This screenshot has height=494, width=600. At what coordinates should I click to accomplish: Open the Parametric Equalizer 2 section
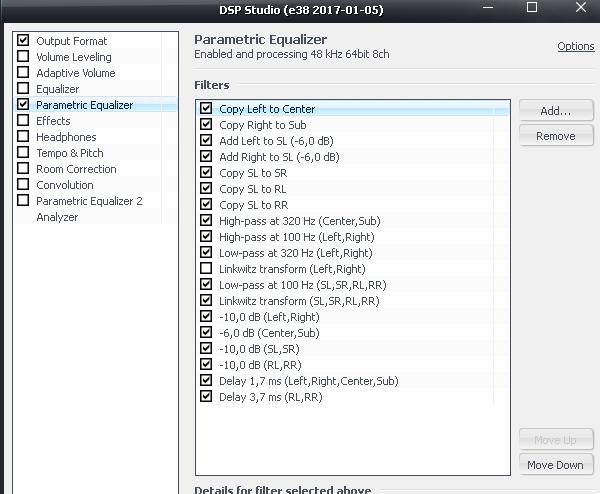tap(89, 201)
